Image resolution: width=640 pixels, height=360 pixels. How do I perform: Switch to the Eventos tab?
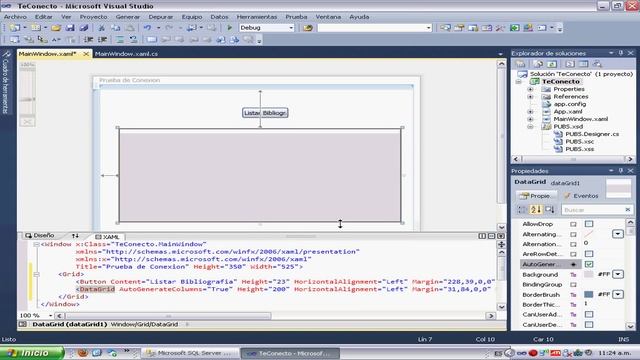pyautogui.click(x=582, y=196)
